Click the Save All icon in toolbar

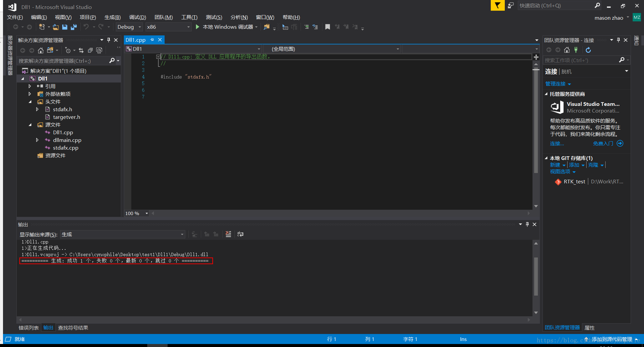click(74, 27)
